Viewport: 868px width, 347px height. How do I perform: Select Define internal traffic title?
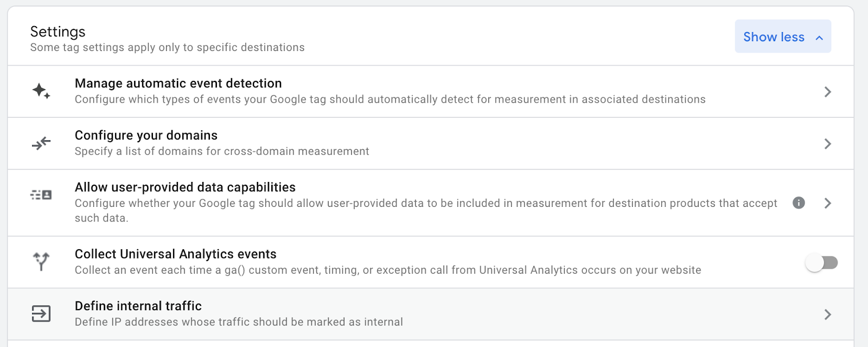tap(138, 306)
